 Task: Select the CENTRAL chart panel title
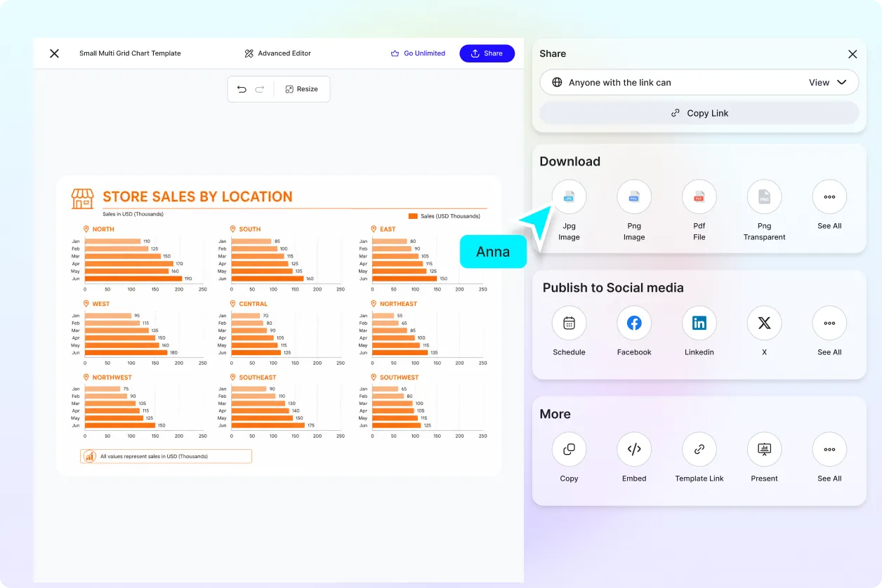pyautogui.click(x=253, y=304)
